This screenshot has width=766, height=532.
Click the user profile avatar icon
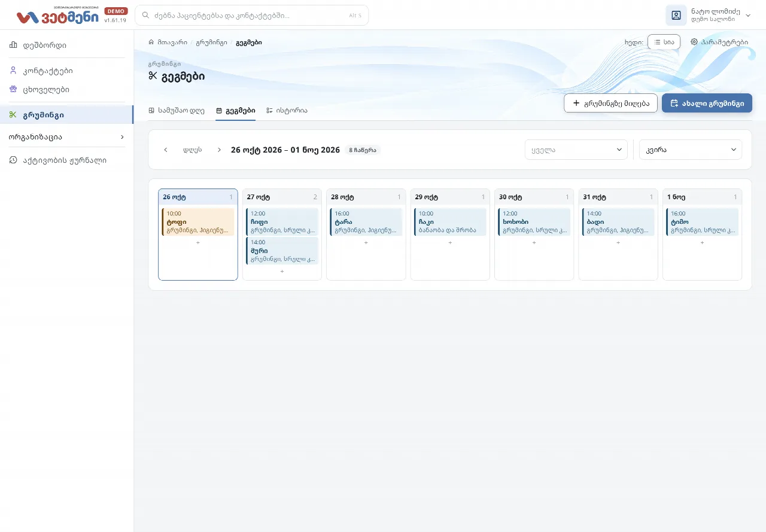tap(676, 16)
